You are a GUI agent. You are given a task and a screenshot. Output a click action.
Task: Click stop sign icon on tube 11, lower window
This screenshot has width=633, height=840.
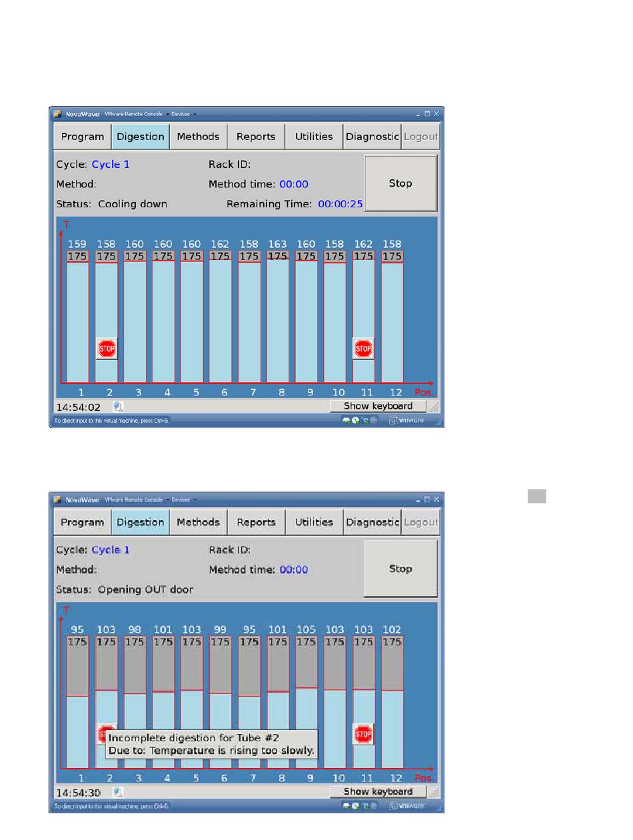[363, 734]
